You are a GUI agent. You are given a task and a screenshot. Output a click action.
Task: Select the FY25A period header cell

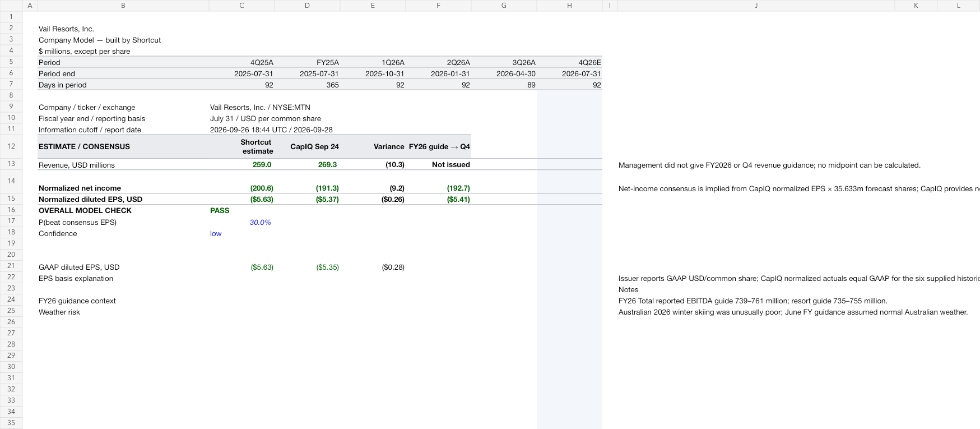click(307, 62)
